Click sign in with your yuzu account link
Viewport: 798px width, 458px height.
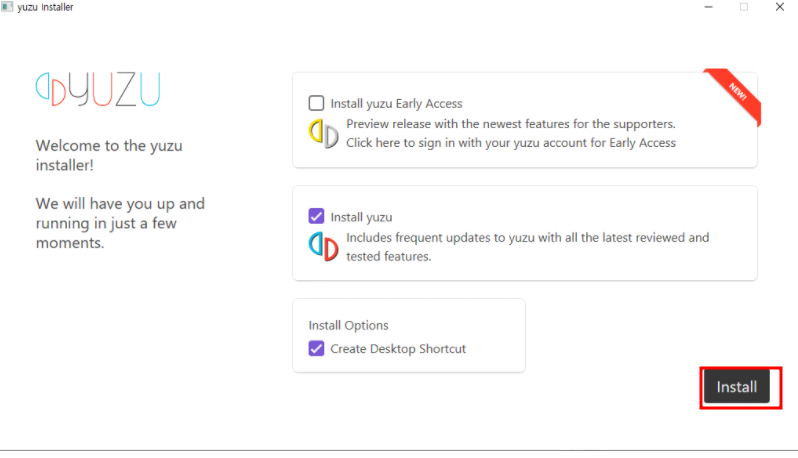pos(511,143)
